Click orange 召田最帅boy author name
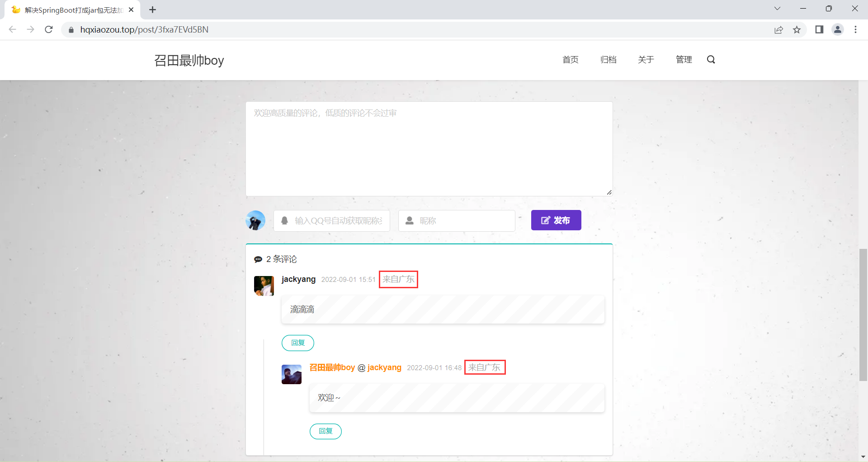This screenshot has height=462, width=868. pos(332,367)
